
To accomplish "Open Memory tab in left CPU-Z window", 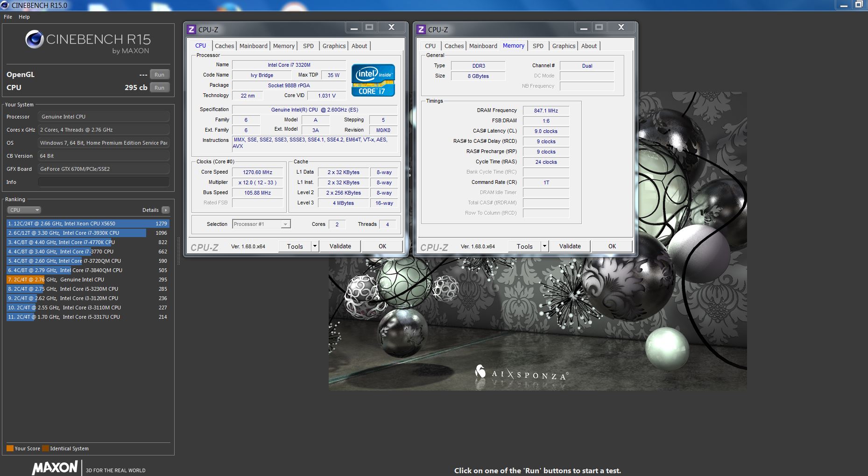I will (x=284, y=46).
